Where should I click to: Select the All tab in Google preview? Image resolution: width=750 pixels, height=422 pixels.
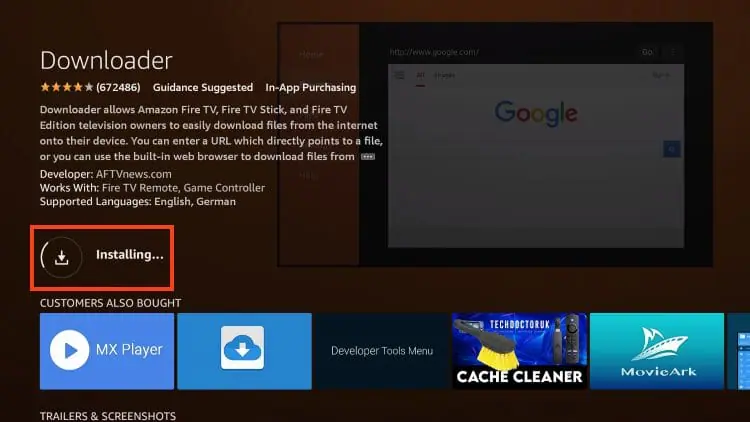[420, 74]
